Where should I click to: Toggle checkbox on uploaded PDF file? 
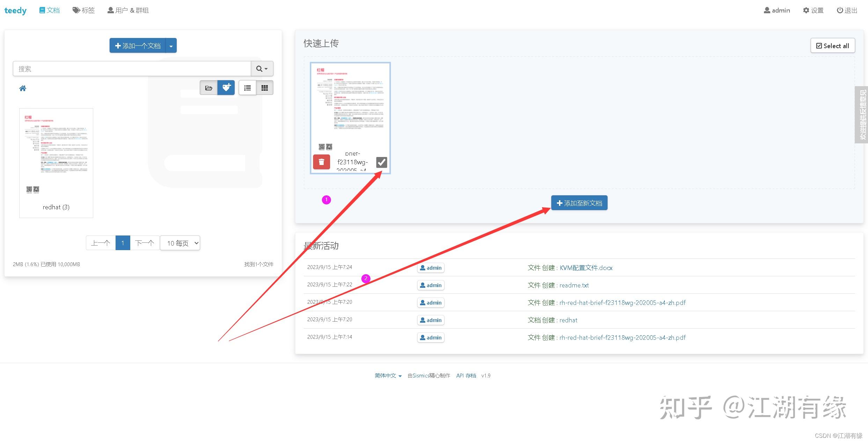pyautogui.click(x=381, y=162)
